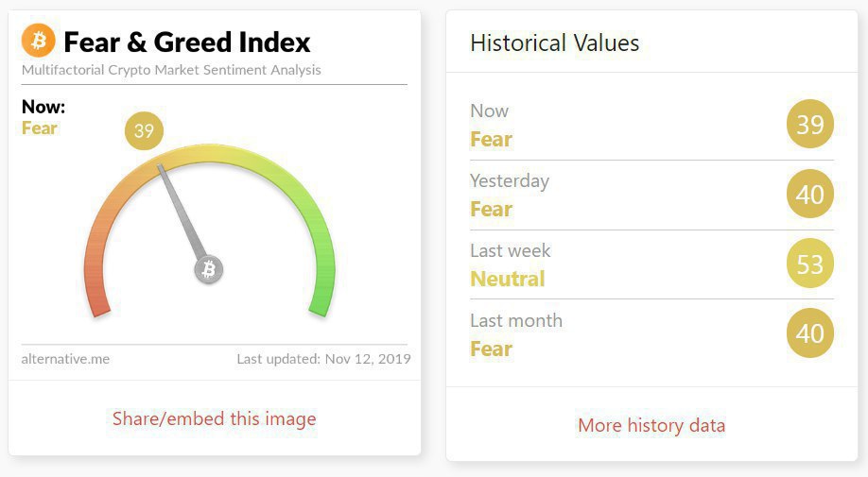Click the Now value 39 circle badge

[809, 125]
